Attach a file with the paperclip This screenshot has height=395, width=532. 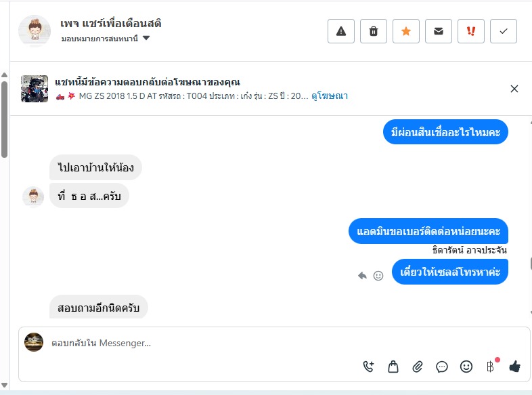pyautogui.click(x=418, y=367)
